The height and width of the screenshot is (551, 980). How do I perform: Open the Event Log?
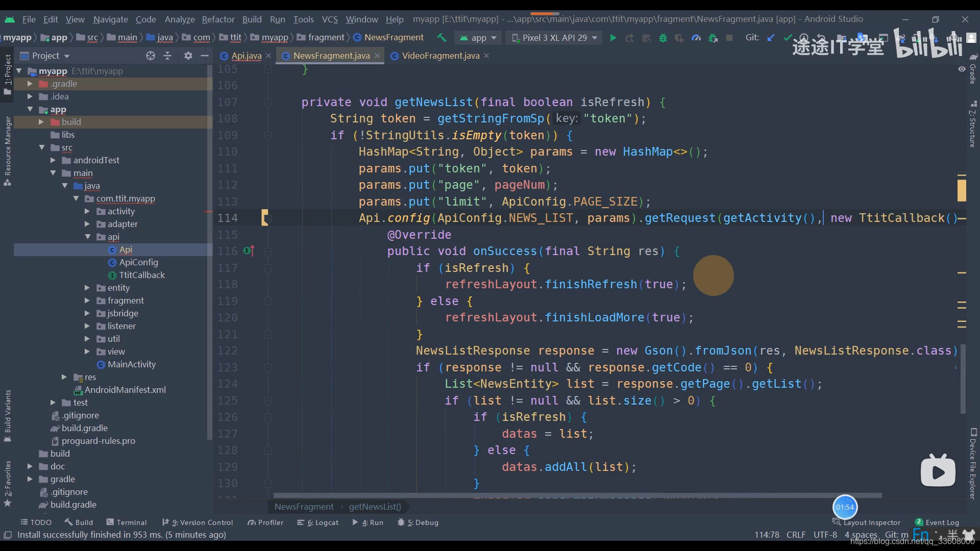[937, 522]
